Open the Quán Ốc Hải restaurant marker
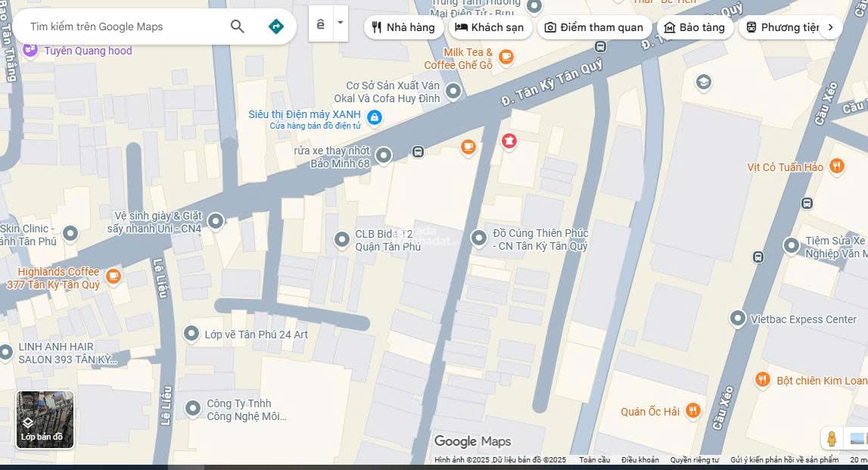Image resolution: width=868 pixels, height=470 pixels. 692,410
